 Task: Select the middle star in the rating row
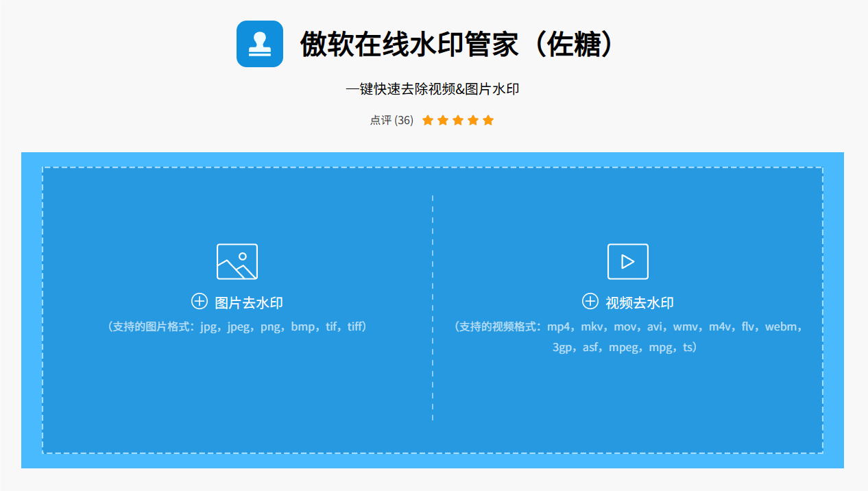[x=458, y=119]
